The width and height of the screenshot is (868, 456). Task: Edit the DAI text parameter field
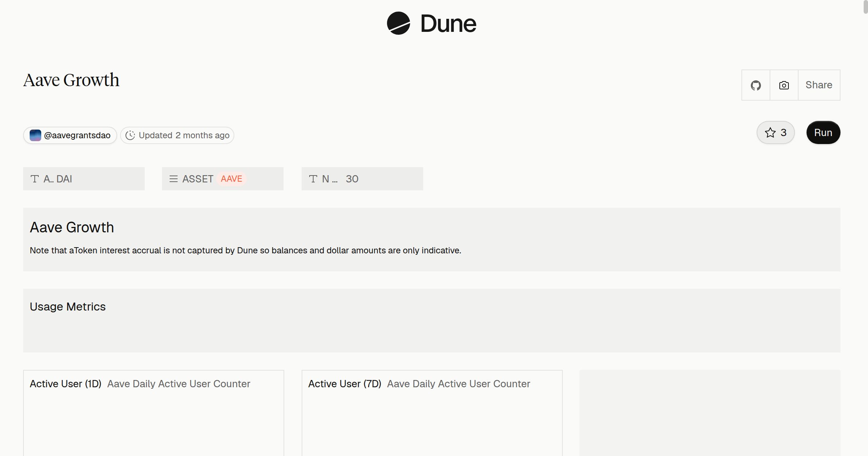(x=84, y=179)
